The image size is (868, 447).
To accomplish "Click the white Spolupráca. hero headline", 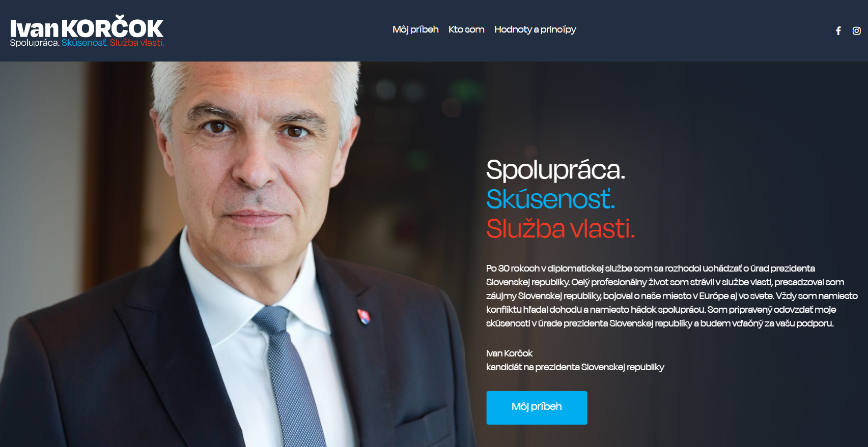I will (x=555, y=170).
